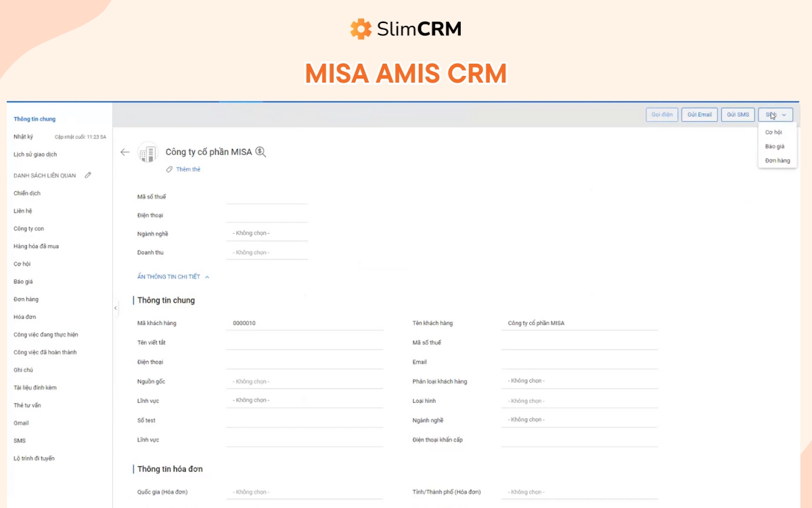Click the SlimCRM gear logo
The image size is (812, 508).
tap(360, 28)
